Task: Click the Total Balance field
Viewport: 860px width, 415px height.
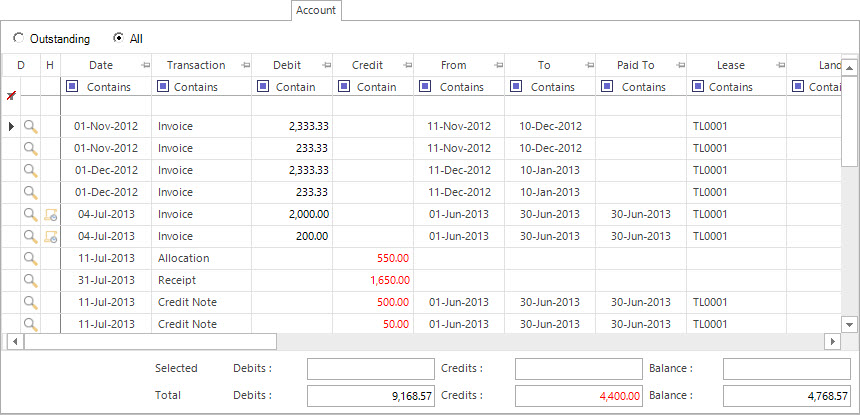Action: 787,396
